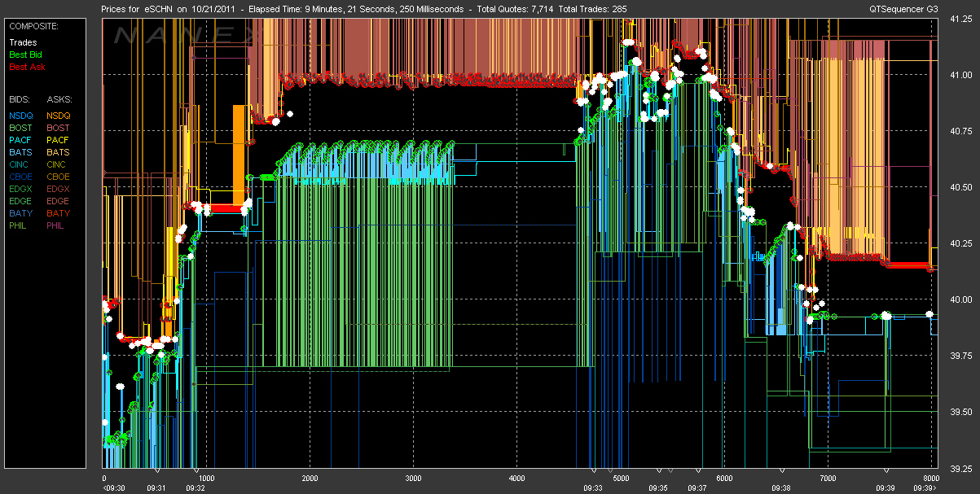Select the white Trades legend entry
The height and width of the screenshot is (494, 980).
pyautogui.click(x=23, y=42)
